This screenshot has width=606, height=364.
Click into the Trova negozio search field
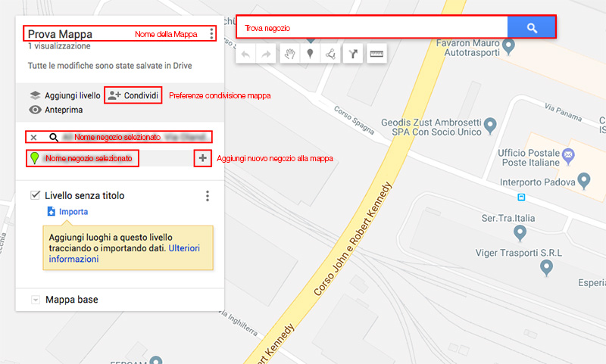tap(372, 27)
